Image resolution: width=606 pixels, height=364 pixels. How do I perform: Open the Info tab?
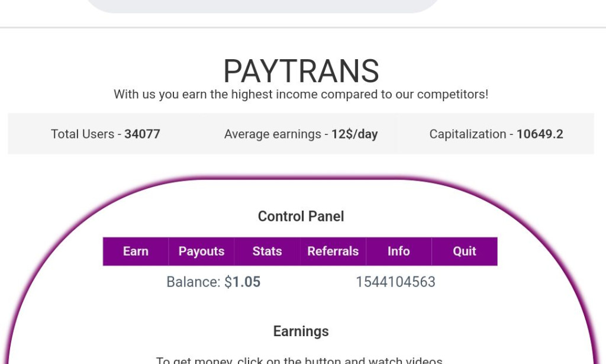398,251
